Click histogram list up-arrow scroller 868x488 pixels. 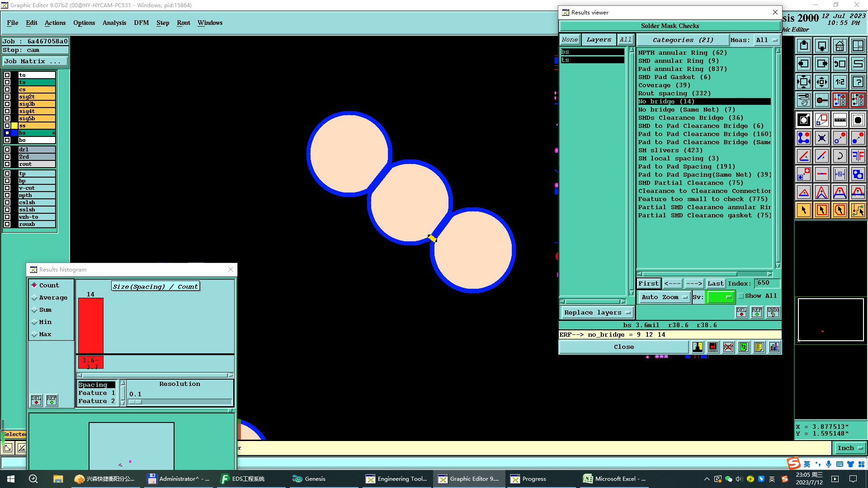pyautogui.click(x=123, y=383)
